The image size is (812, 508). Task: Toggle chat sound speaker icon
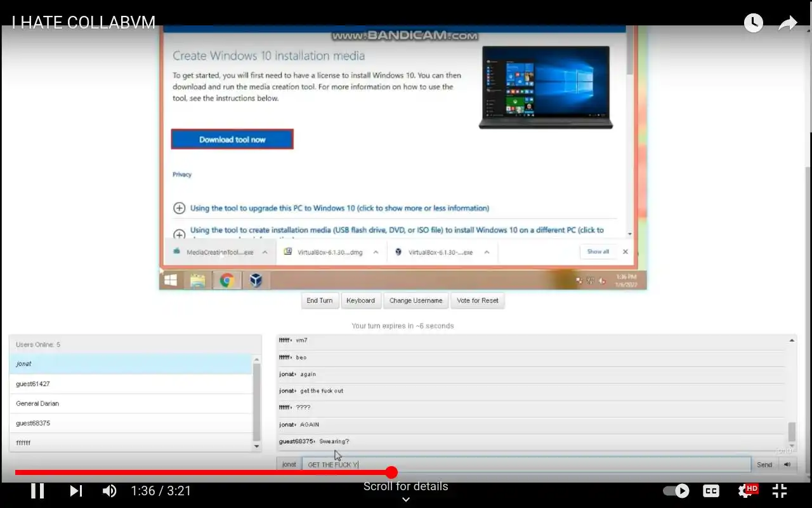(787, 465)
